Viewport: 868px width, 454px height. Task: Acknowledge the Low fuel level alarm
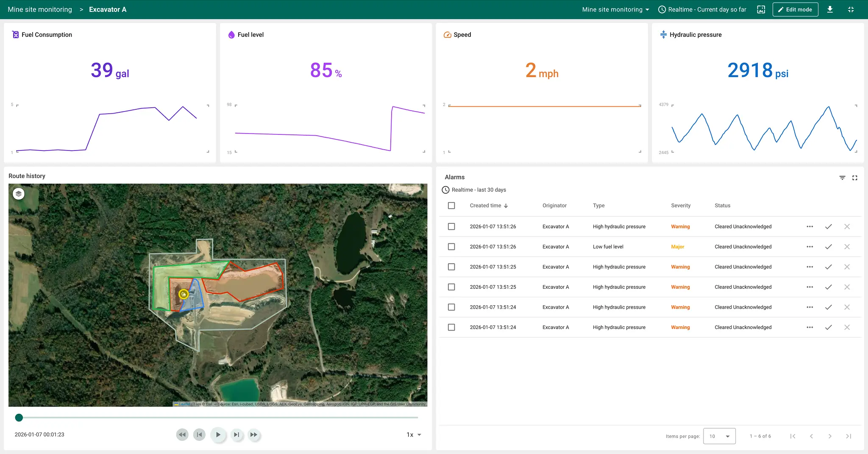pos(828,247)
